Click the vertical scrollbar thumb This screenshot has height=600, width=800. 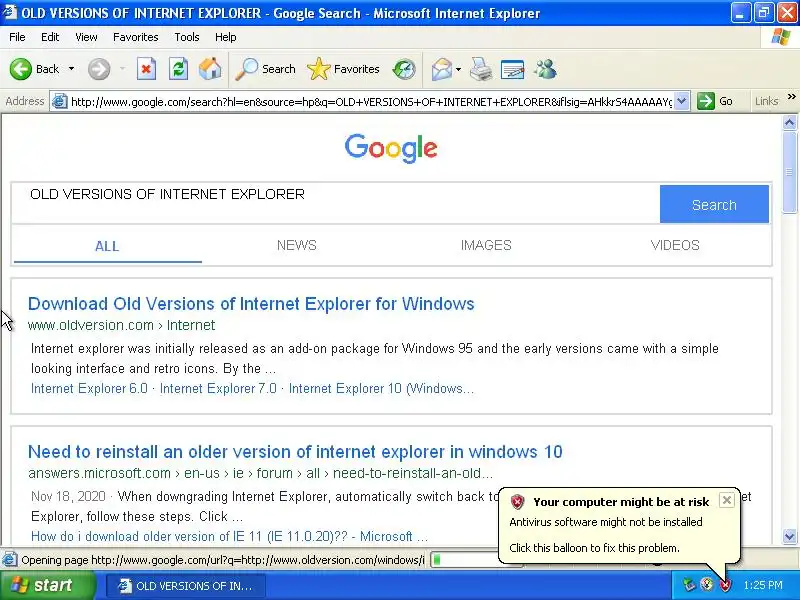(x=789, y=172)
